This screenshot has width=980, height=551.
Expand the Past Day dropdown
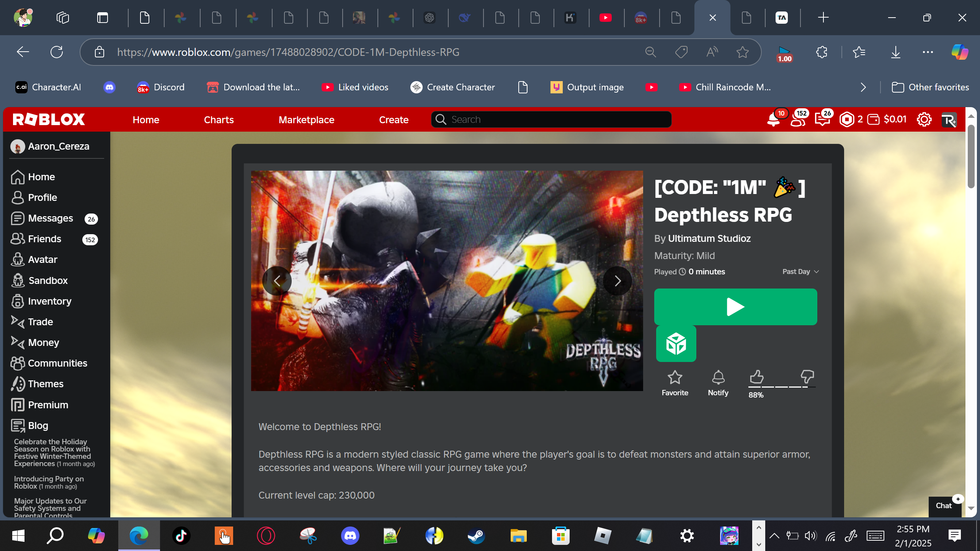800,272
